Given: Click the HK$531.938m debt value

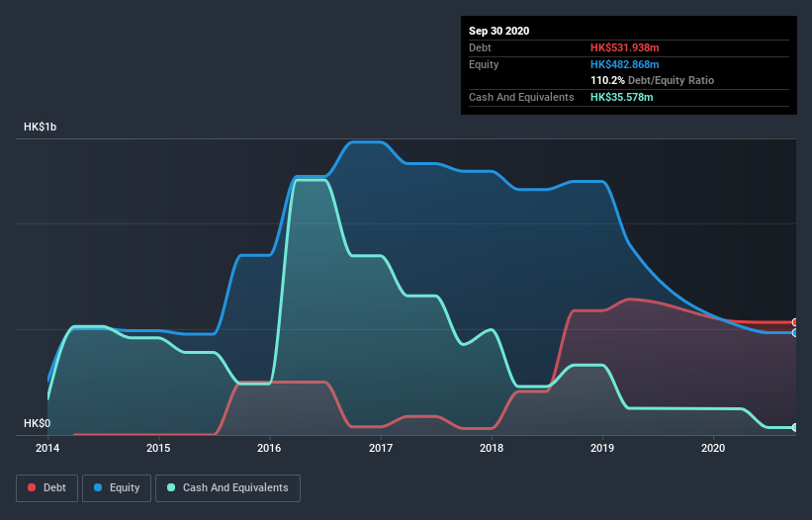Looking at the screenshot, I should [x=624, y=47].
